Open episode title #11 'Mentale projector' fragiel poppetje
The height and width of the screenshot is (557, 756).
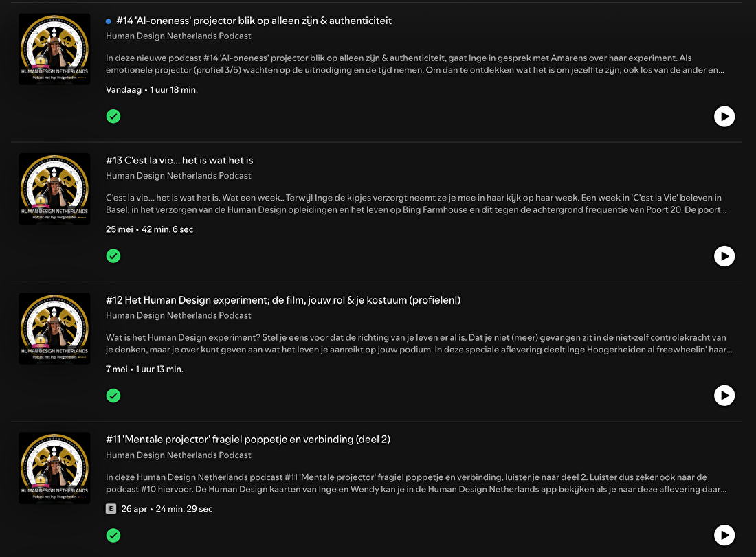click(248, 440)
